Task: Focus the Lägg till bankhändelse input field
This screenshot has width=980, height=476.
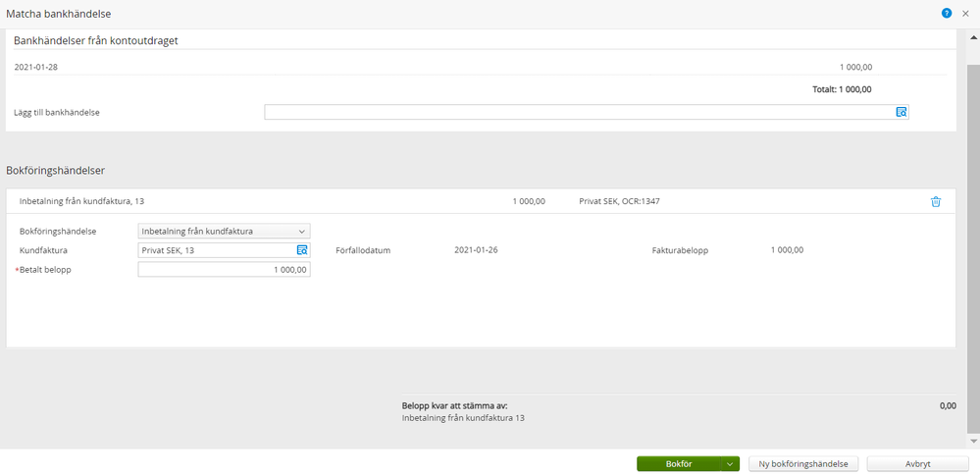Action: point(579,113)
